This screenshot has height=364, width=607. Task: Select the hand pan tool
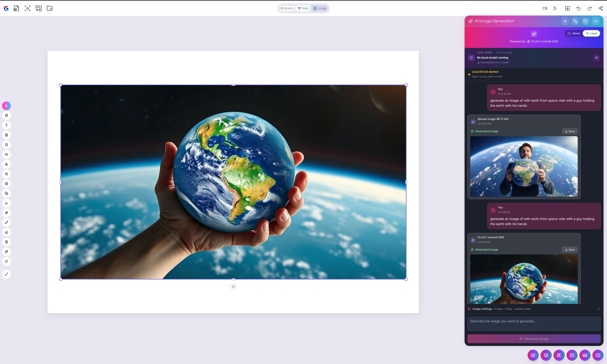point(7,116)
